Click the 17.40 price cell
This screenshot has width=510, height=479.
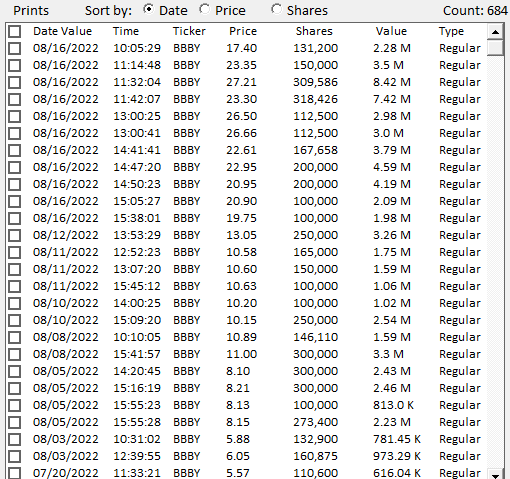point(241,48)
